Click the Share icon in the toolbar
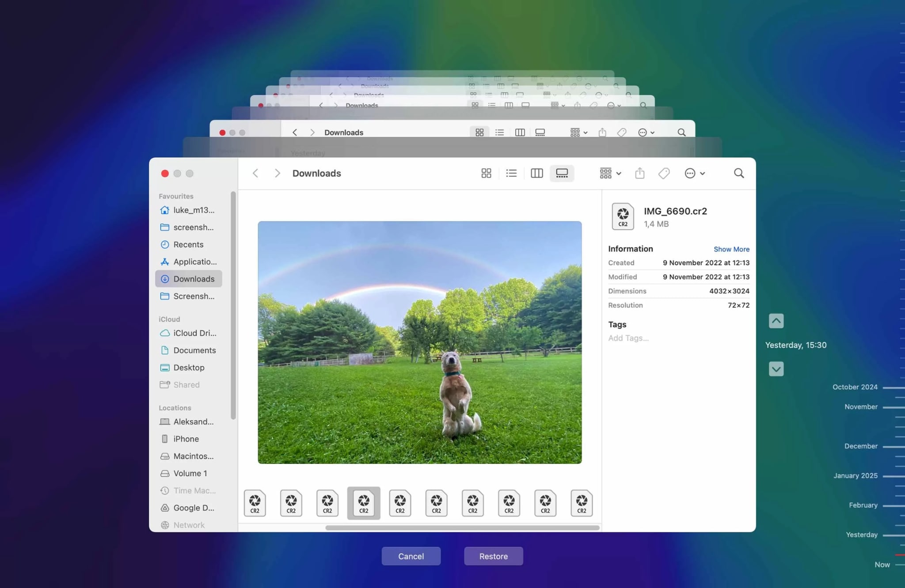This screenshot has height=588, width=905. click(639, 173)
